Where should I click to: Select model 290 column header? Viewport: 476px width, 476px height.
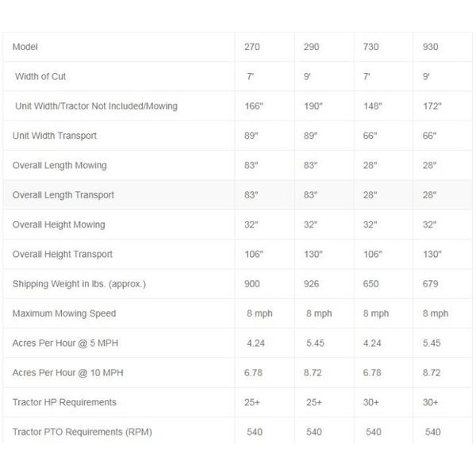[312, 47]
